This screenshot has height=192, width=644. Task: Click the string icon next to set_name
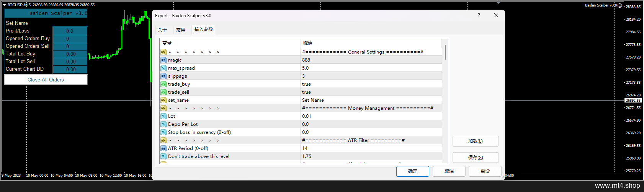pyautogui.click(x=163, y=100)
